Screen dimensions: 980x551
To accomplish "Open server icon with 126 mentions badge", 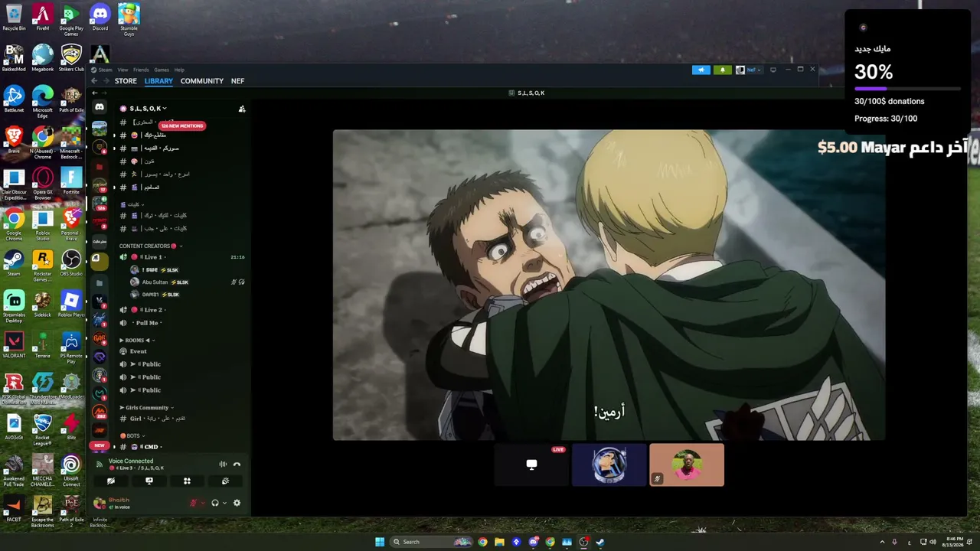I will coord(100,204).
